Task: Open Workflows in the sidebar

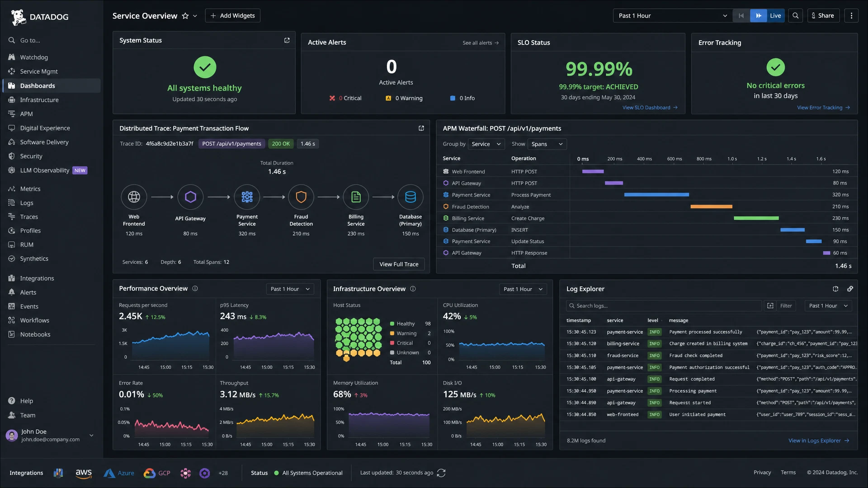Action: point(34,320)
